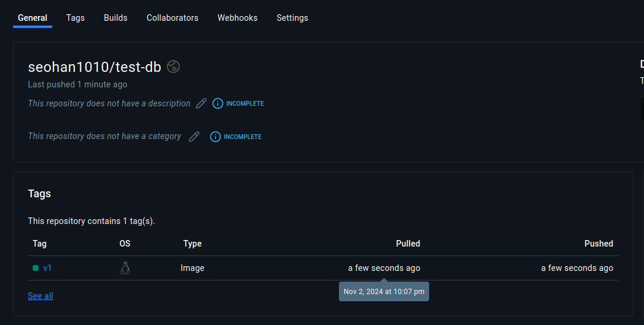Click INCOMPLETE label next to category
This screenshot has width=644, height=325.
pyautogui.click(x=242, y=137)
